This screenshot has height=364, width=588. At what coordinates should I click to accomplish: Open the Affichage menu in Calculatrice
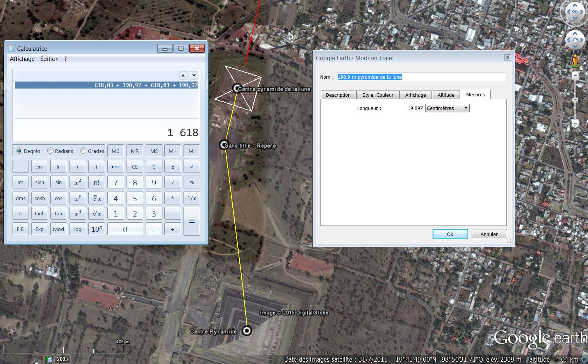[x=22, y=59]
